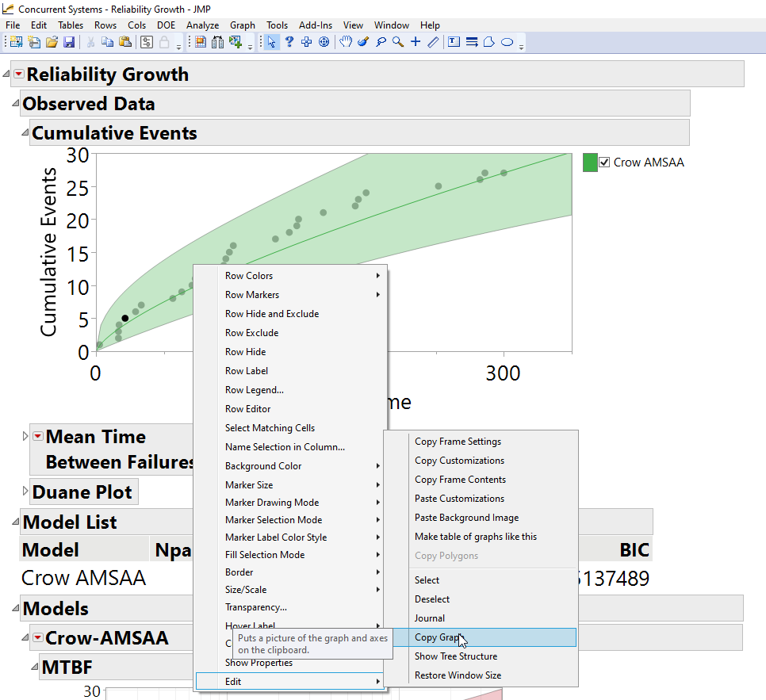Collapse the Observed Data section
766x700 pixels.
(14, 103)
